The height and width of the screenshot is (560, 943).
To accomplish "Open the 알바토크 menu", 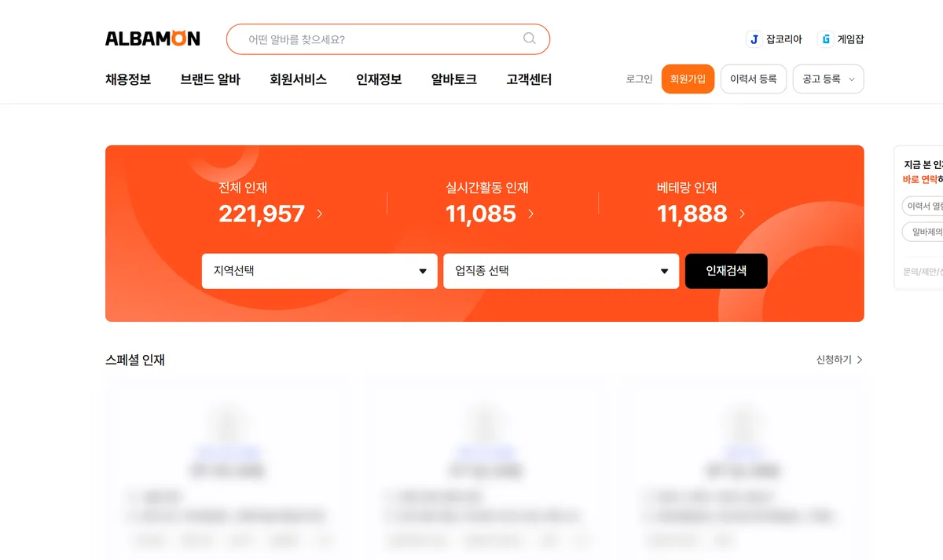I will point(453,79).
